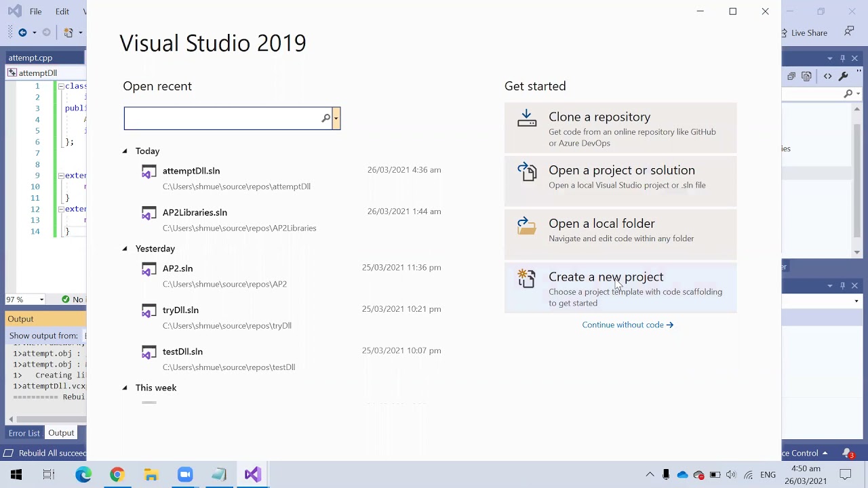Click the Task View taskbar icon

[x=49, y=474]
